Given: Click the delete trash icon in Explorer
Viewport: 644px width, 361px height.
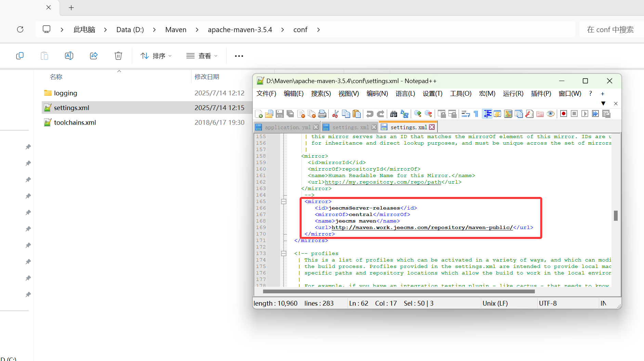Looking at the screenshot, I should click(x=118, y=56).
